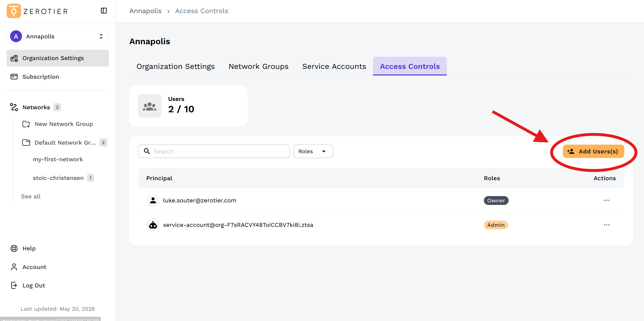Select stoic-christensen network

[58, 178]
